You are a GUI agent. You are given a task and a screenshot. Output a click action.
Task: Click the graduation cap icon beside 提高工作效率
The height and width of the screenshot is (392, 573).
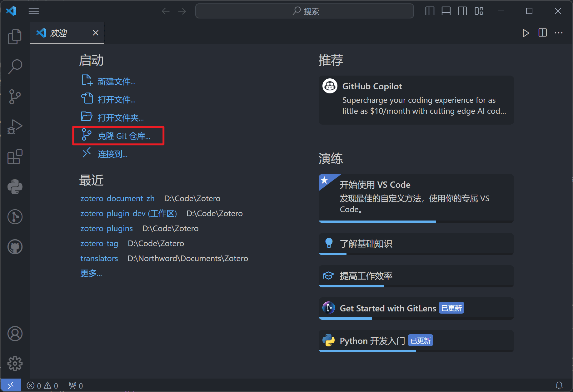point(328,276)
